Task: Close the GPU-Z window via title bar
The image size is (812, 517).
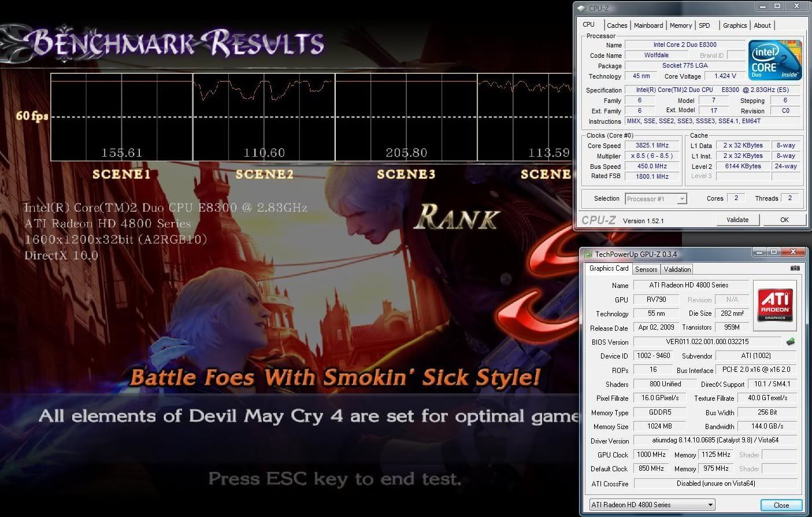Action: click(x=792, y=252)
